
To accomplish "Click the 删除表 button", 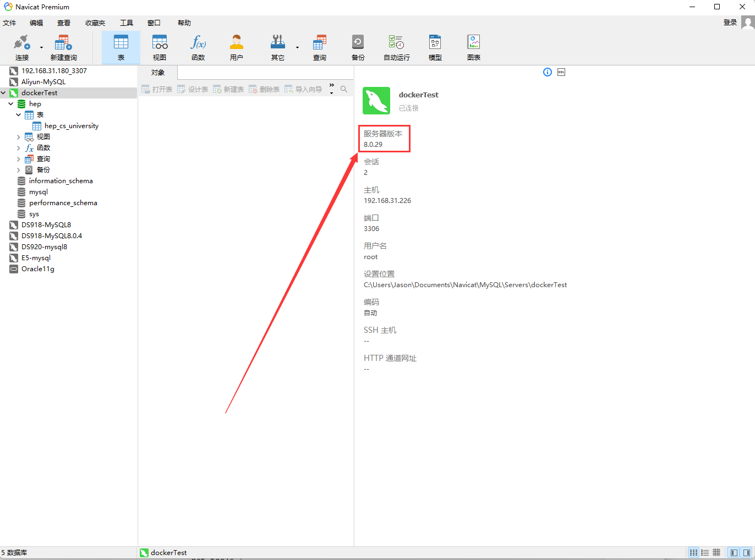I will coord(264,89).
